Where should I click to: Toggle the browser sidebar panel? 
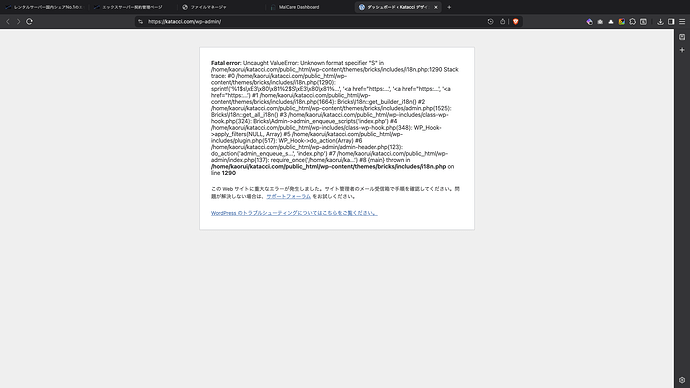671,22
